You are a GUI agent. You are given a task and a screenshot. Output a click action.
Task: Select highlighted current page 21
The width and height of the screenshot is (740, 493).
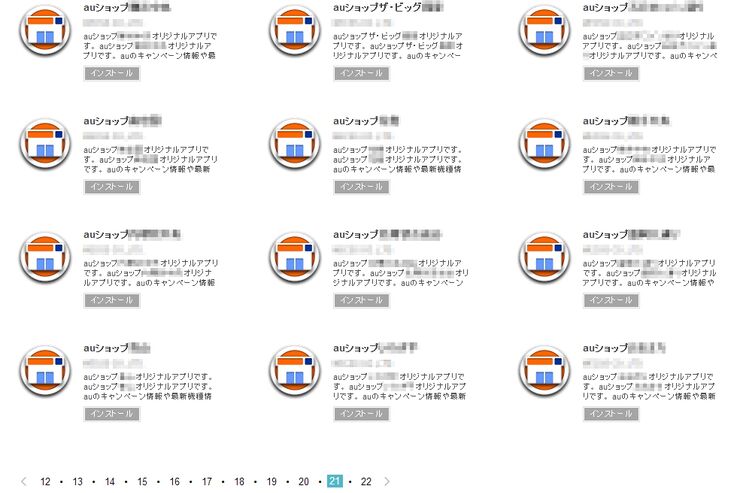click(x=335, y=481)
